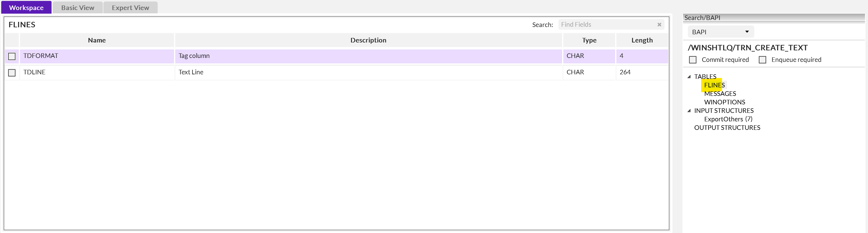Click the /WINSHTLQ/TRN_CREATE_TEXT BAPI title
The image size is (868, 233).
click(748, 48)
